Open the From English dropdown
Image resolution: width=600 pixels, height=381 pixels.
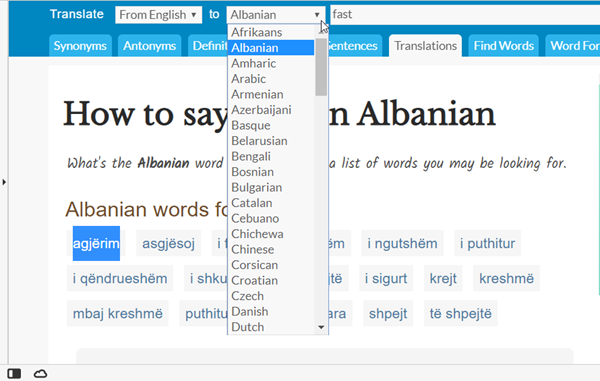(158, 15)
